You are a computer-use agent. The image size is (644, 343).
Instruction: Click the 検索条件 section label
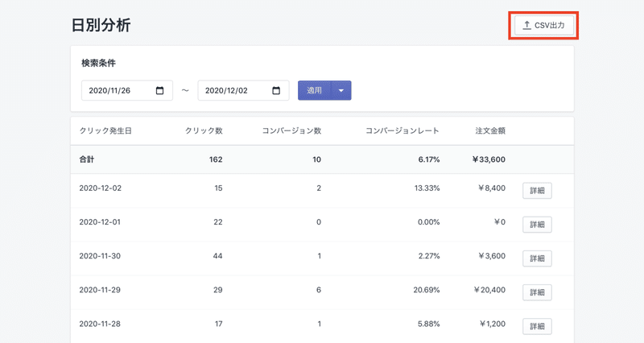click(98, 64)
